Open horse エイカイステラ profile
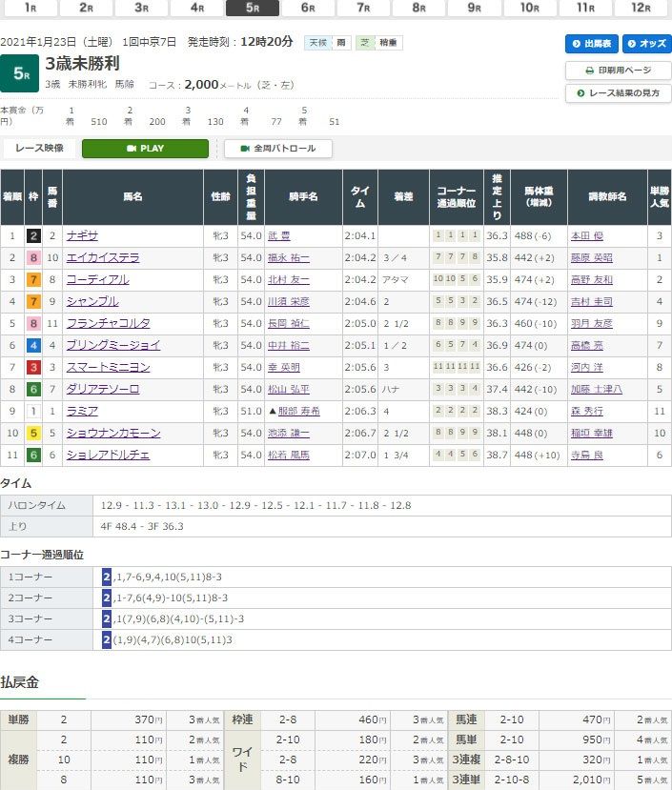This screenshot has height=790, width=672. 103,257
